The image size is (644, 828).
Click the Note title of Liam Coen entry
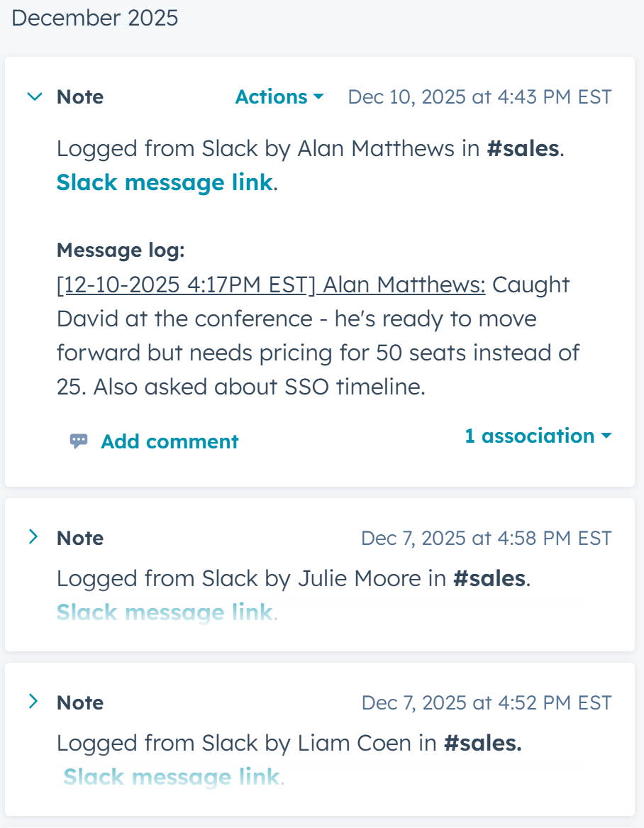pyautogui.click(x=80, y=702)
